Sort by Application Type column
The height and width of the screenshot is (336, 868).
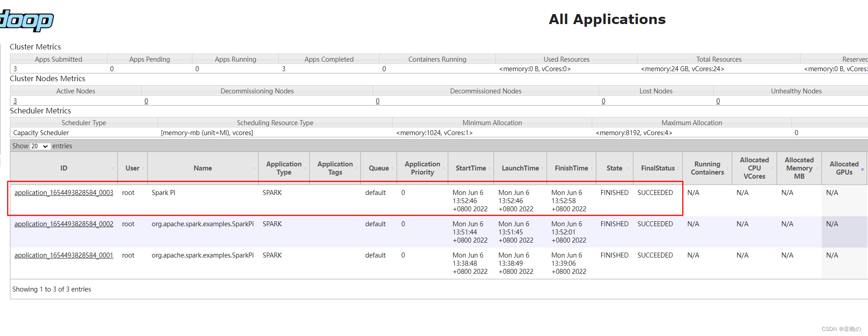pos(284,168)
